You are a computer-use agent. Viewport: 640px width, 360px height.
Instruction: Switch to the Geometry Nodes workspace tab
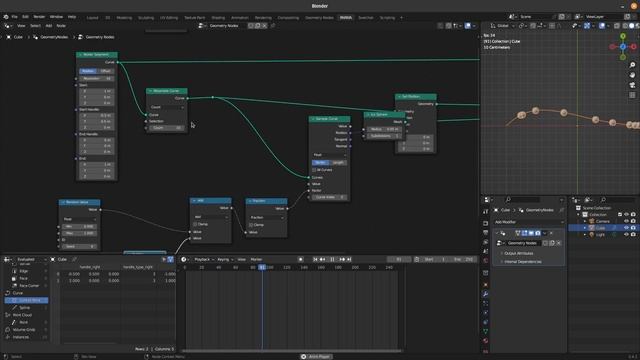(319, 18)
